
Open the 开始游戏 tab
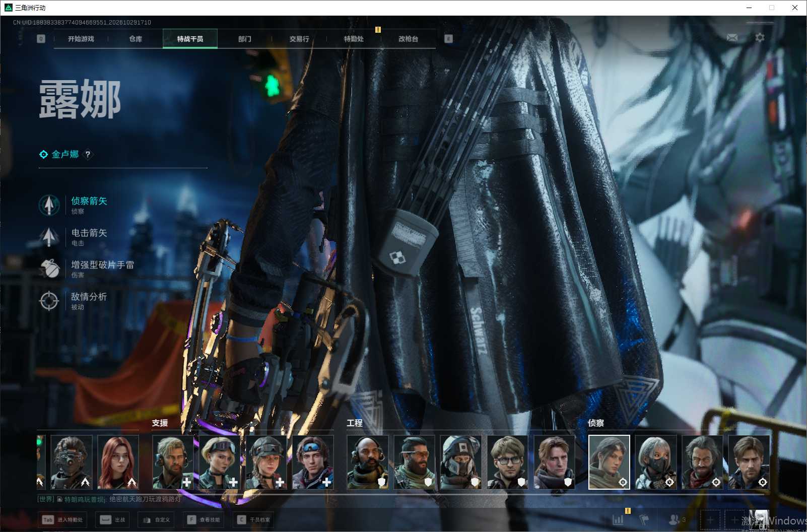(81, 39)
